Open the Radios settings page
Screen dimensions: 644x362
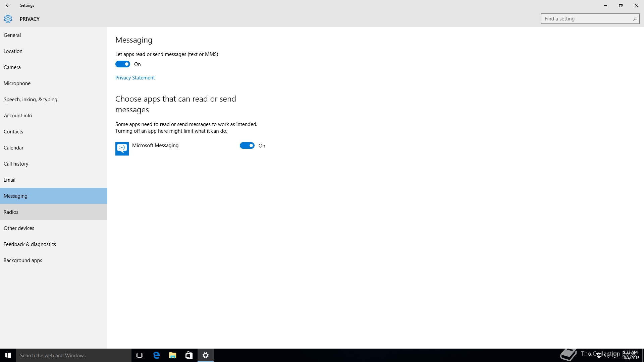[x=11, y=212]
